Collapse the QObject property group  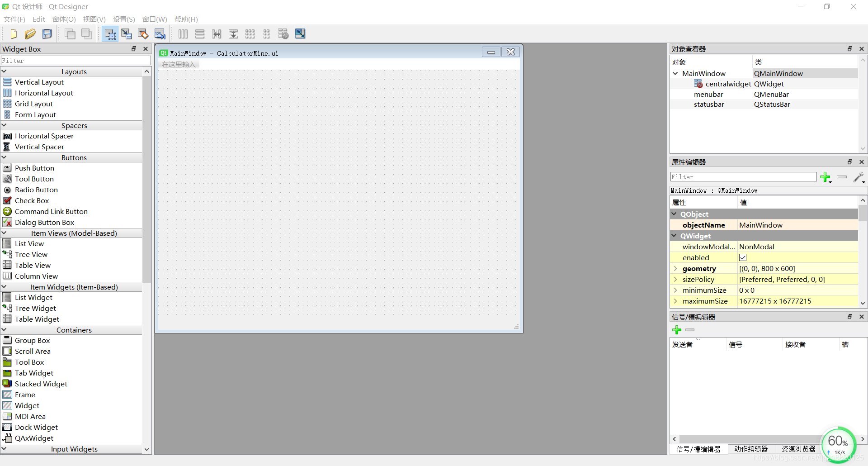tap(675, 214)
